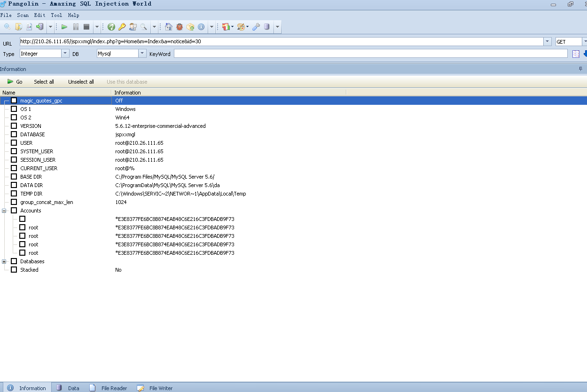Open overflow arrow after the stop icon

[97, 27]
